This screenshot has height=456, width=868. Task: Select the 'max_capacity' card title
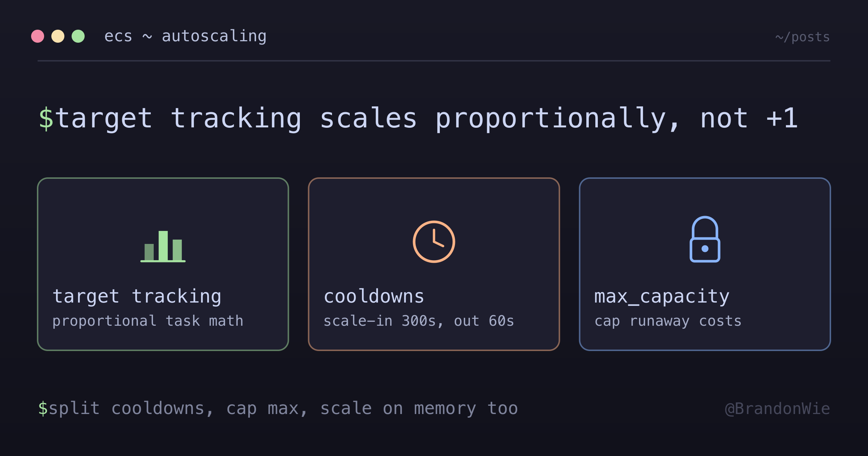click(x=662, y=297)
